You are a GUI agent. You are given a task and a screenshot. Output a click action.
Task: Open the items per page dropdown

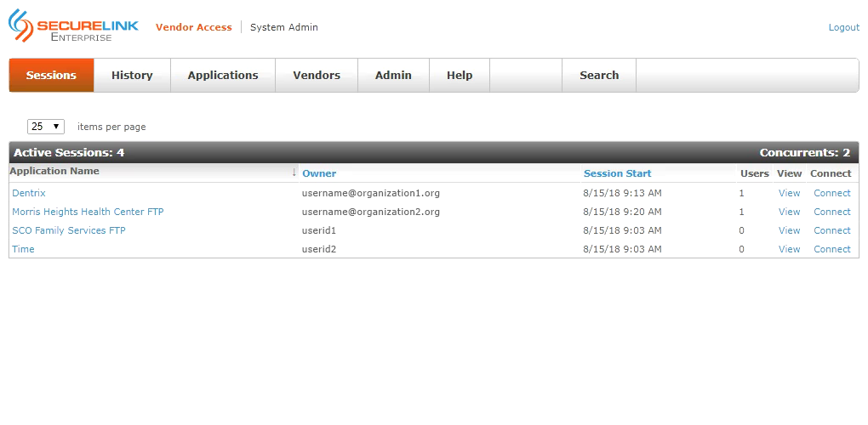[46, 127]
